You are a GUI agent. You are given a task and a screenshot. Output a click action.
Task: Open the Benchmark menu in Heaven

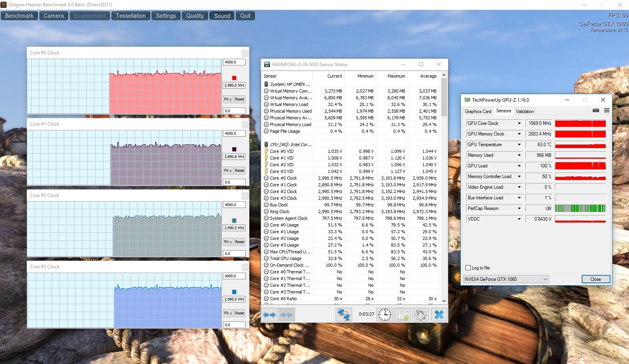click(19, 16)
